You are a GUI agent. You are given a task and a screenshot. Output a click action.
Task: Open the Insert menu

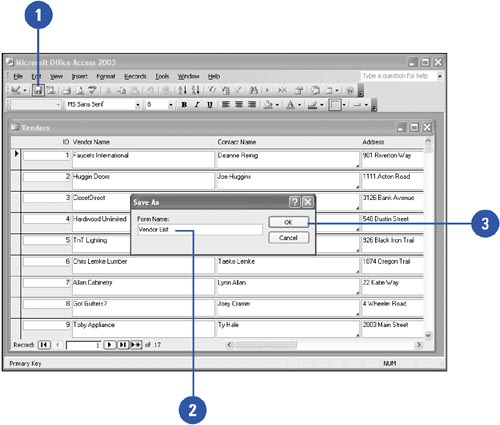80,76
